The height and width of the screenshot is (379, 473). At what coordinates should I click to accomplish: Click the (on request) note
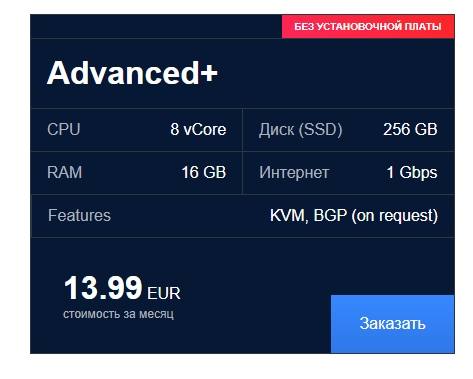pyautogui.click(x=395, y=216)
